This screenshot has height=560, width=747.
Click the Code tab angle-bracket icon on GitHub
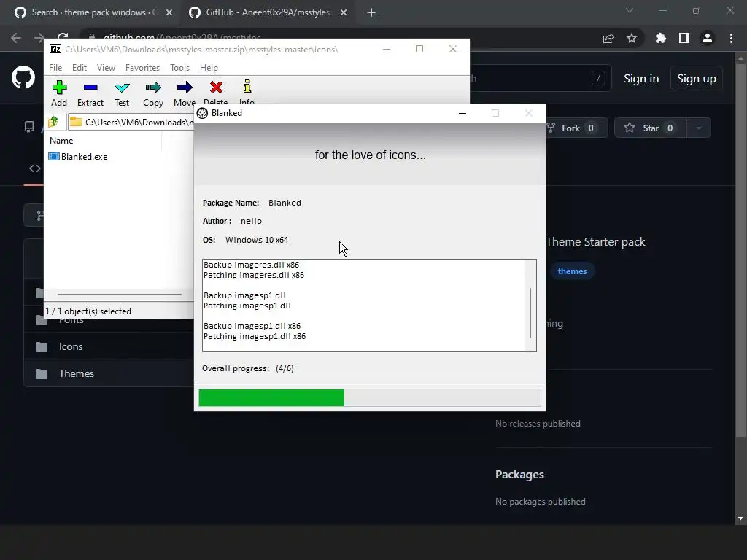[x=35, y=168]
